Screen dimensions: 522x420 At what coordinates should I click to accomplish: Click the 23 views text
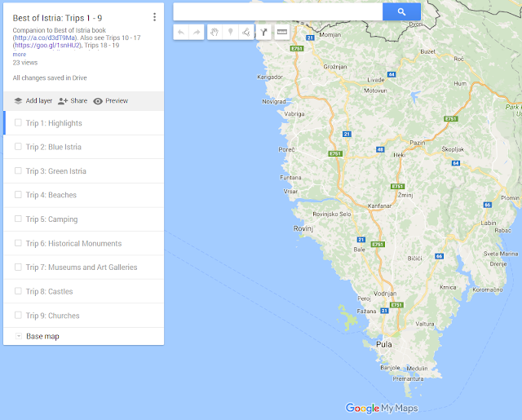click(25, 63)
